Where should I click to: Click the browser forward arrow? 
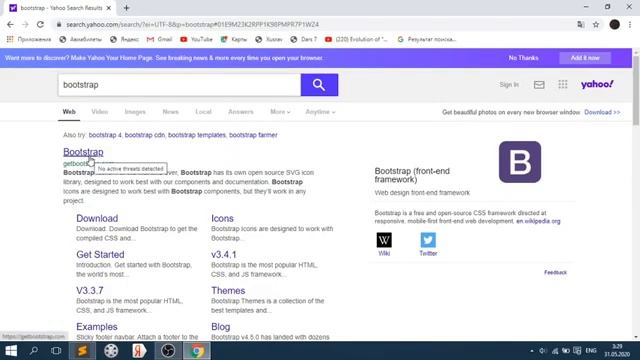[x=25, y=24]
